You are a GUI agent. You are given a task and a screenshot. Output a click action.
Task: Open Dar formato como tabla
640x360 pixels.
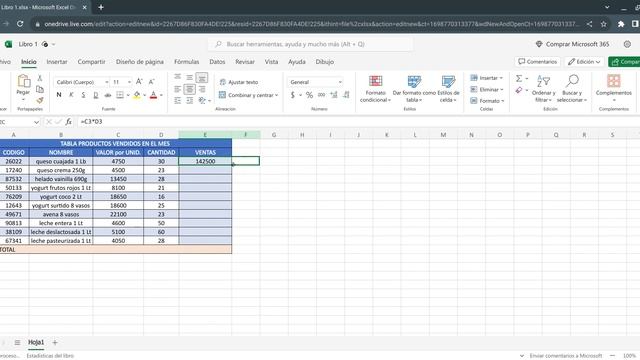pyautogui.click(x=414, y=89)
